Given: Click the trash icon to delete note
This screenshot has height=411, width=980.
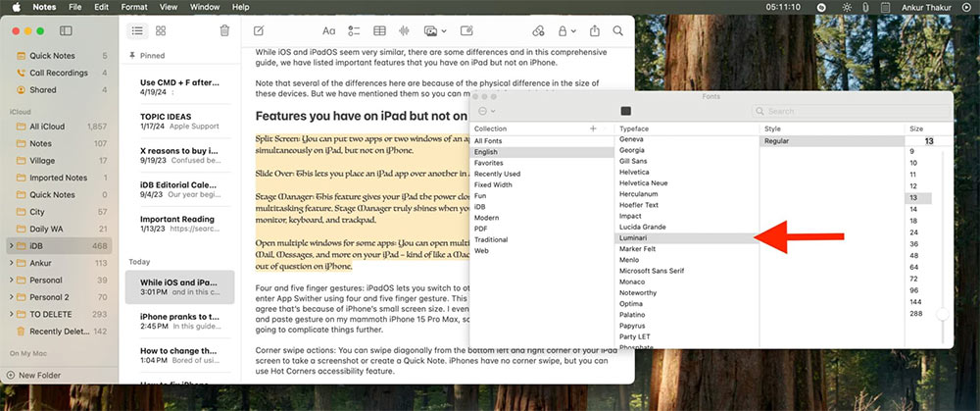Looking at the screenshot, I should 225,30.
